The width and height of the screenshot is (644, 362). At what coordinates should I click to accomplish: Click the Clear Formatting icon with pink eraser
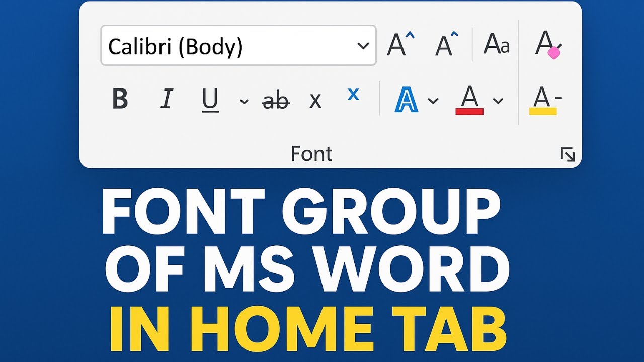548,45
